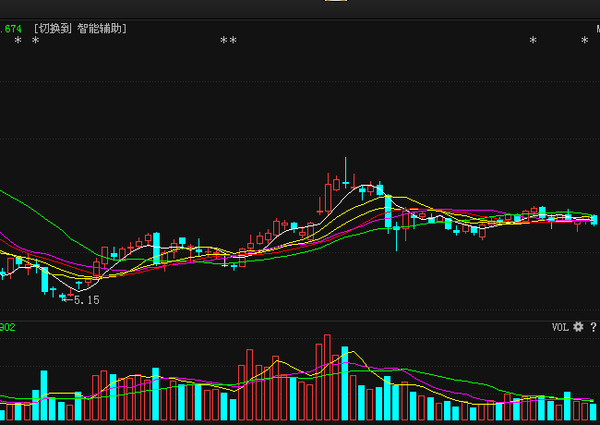Select the double asterisk marker mid-chart

click(228, 42)
